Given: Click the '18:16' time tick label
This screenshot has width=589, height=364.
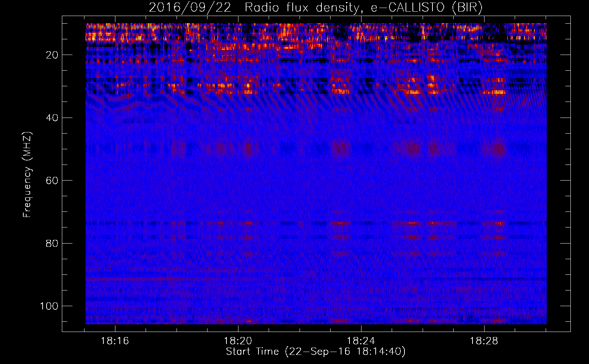Looking at the screenshot, I should [115, 341].
